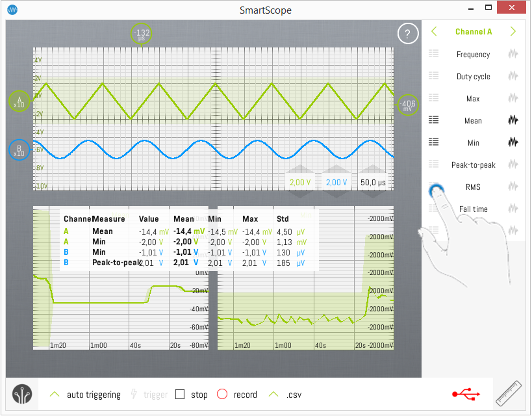Tick the stop checkbox
The width and height of the screenshot is (532, 416).
181,395
